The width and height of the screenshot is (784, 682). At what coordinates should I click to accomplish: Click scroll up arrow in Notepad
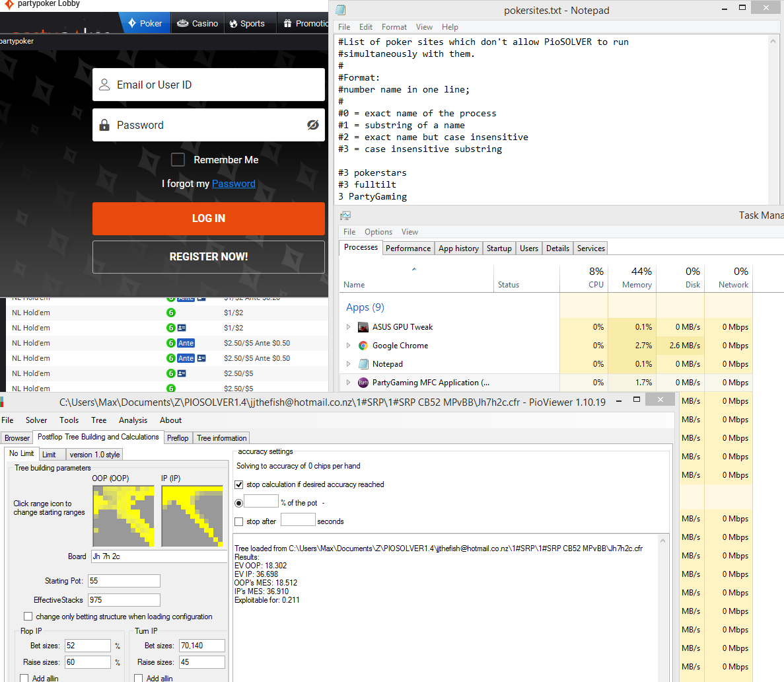tap(773, 41)
